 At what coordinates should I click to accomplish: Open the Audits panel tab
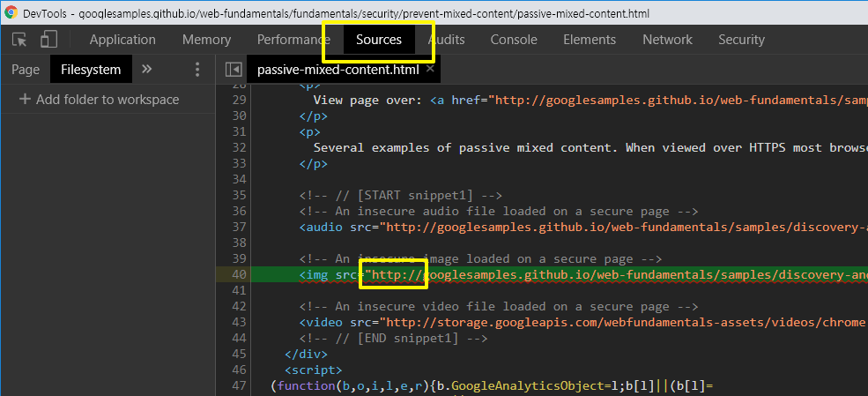coord(446,40)
